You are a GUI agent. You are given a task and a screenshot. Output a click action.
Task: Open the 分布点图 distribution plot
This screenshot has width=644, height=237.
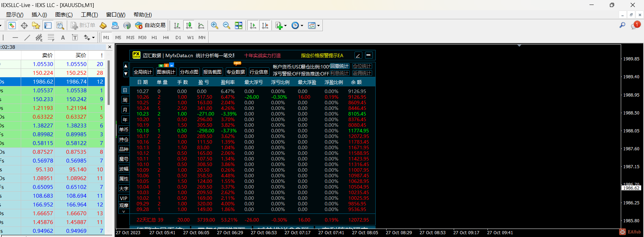coord(189,72)
